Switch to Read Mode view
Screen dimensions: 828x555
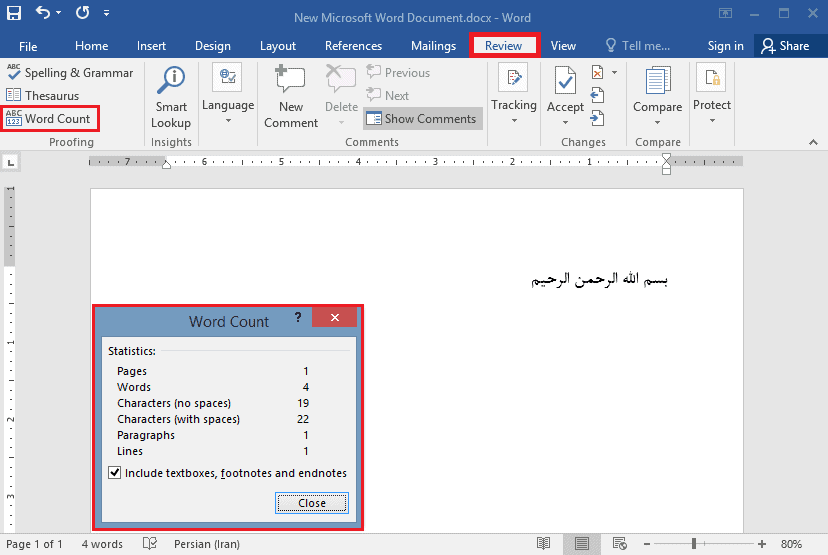pyautogui.click(x=543, y=543)
